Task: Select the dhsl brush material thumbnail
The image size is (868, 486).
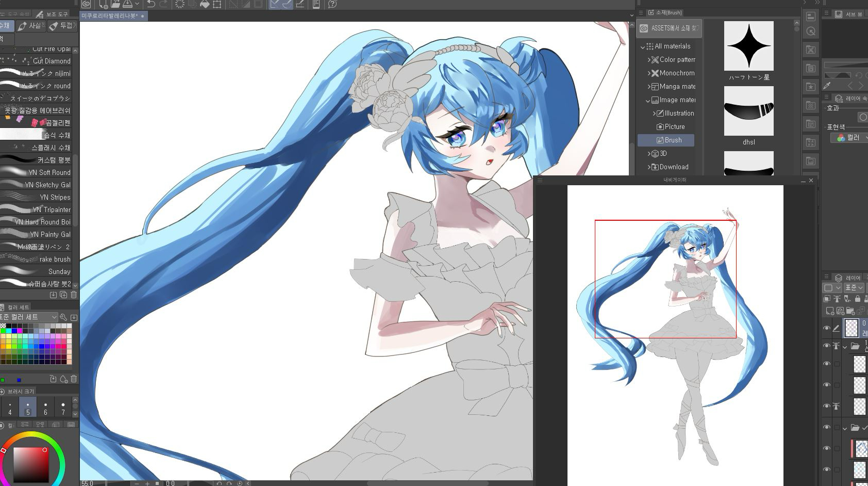Action: tap(748, 111)
